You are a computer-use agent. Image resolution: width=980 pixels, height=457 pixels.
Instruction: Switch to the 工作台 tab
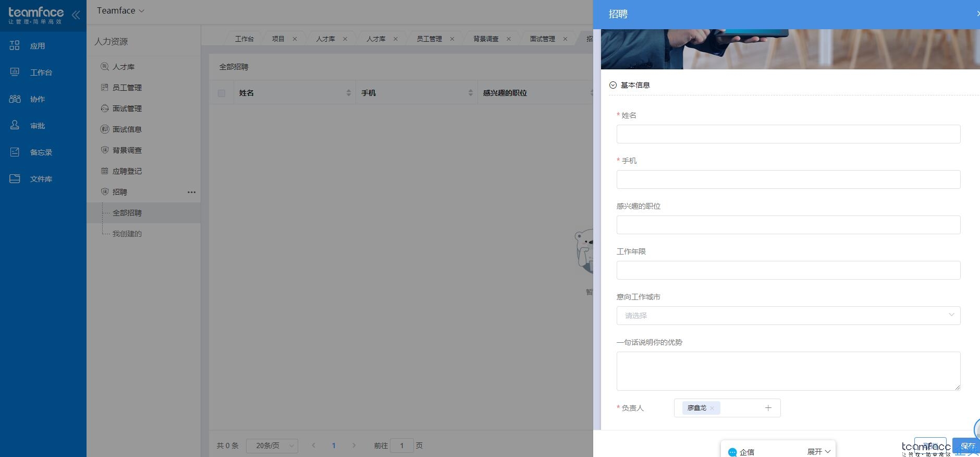point(244,39)
